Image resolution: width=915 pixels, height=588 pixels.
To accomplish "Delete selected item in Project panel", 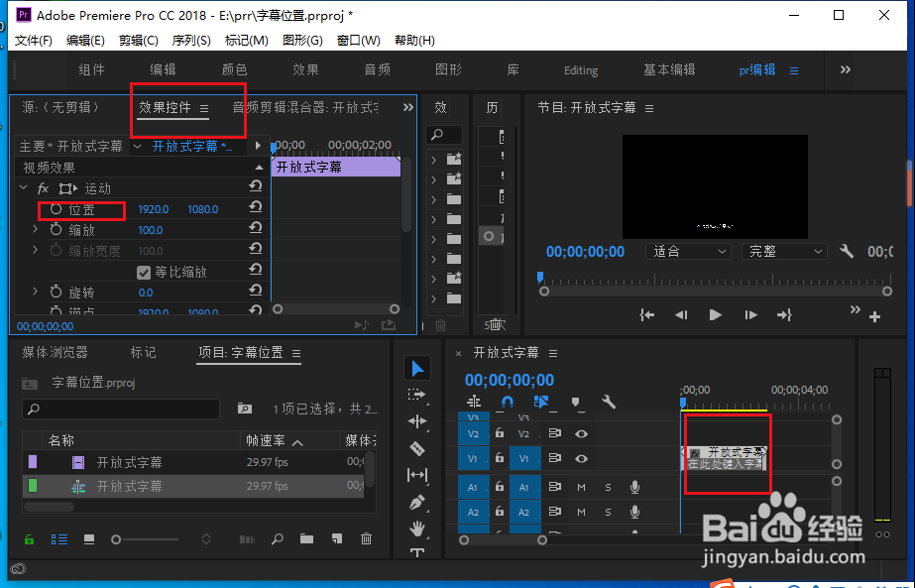I will pyautogui.click(x=366, y=538).
